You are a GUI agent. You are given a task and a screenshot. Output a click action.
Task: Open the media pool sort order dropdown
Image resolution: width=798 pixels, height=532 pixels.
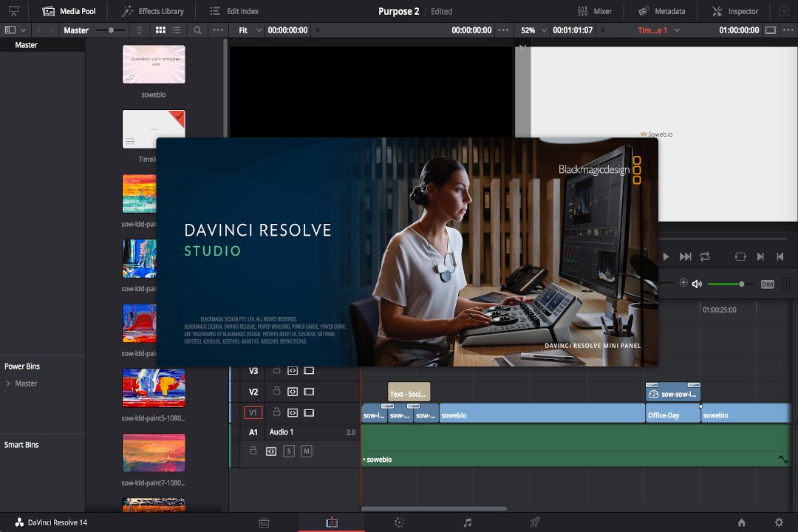point(140,30)
